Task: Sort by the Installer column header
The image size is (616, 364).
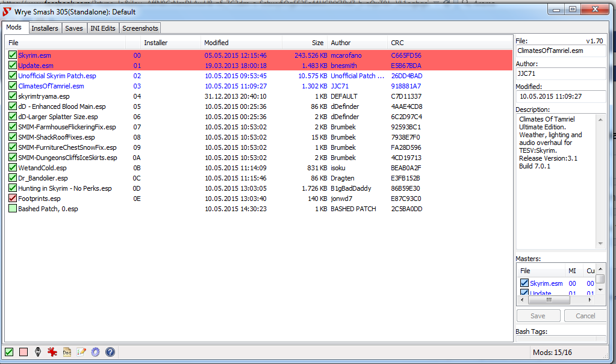Action: (x=171, y=43)
